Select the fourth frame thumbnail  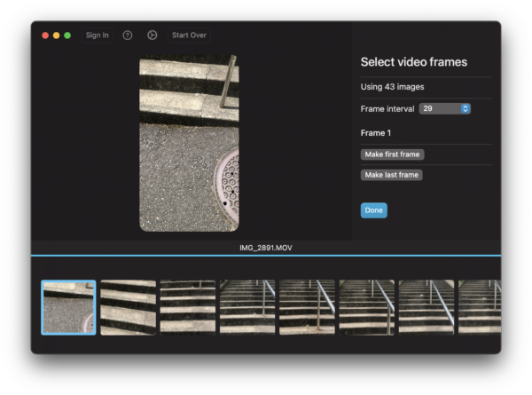pos(247,307)
